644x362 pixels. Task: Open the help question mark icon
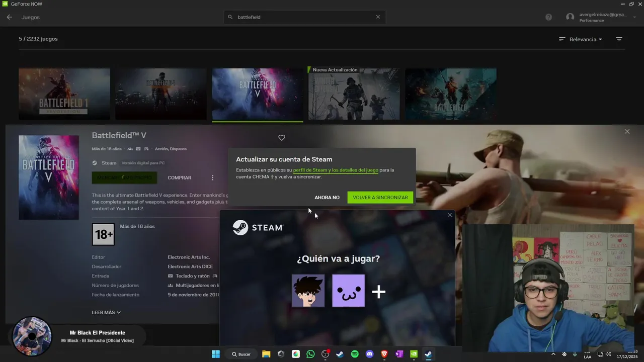[548, 17]
